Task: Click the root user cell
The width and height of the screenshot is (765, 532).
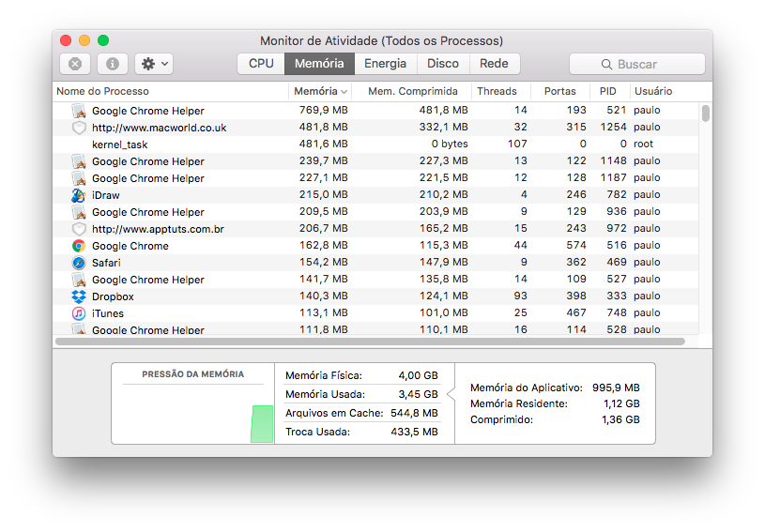Action: [644, 144]
